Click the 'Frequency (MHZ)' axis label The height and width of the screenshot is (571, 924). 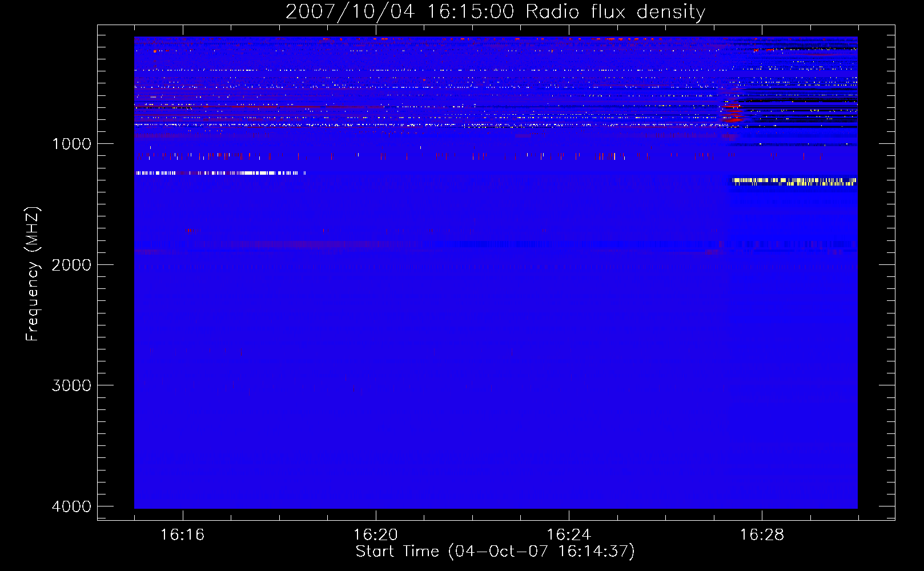[33, 274]
